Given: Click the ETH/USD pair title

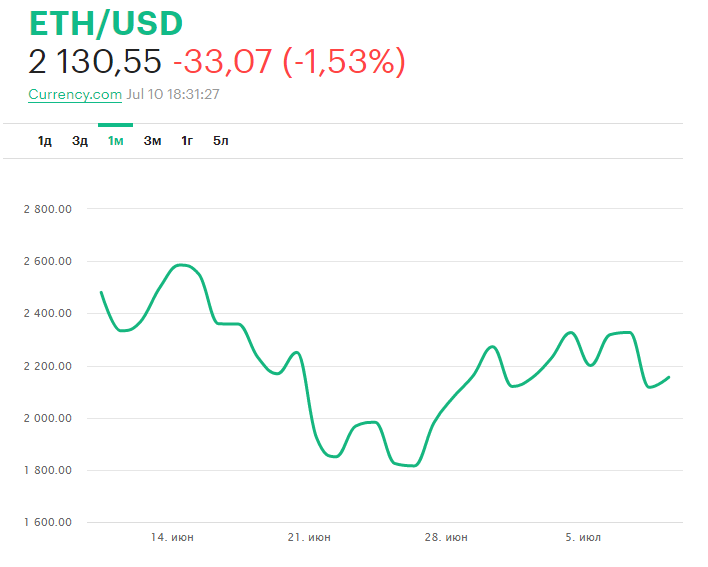Looking at the screenshot, I should [106, 24].
